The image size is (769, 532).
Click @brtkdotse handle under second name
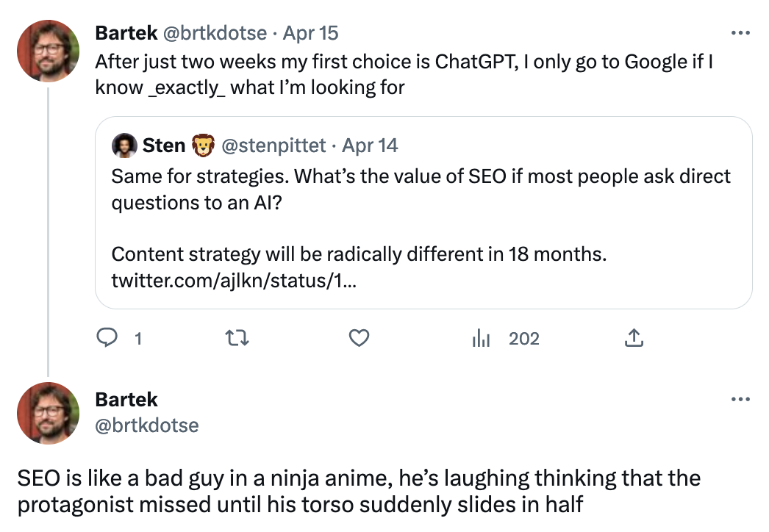tap(147, 425)
